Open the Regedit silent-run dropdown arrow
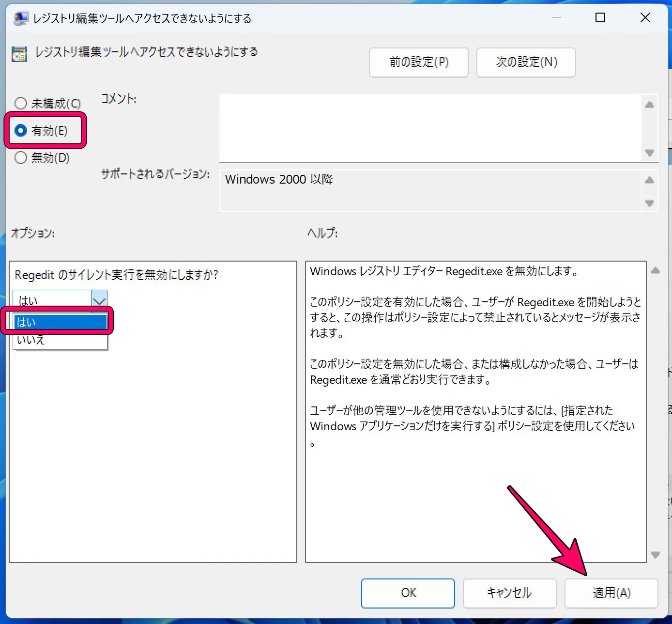The height and width of the screenshot is (624, 672). (x=99, y=300)
